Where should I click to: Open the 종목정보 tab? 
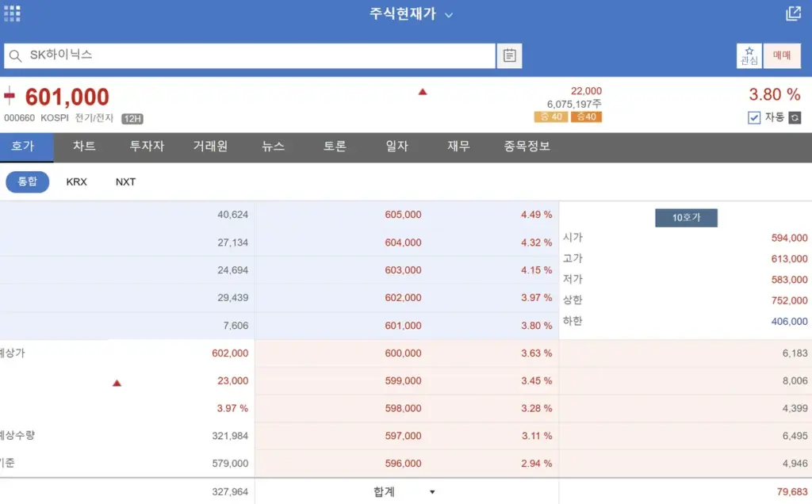[x=527, y=147]
